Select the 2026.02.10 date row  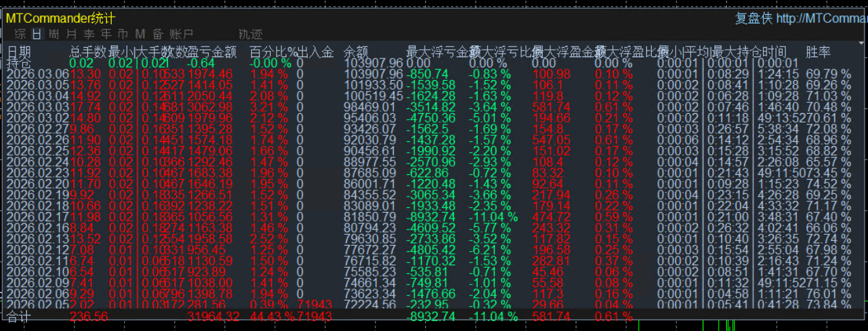pos(38,272)
